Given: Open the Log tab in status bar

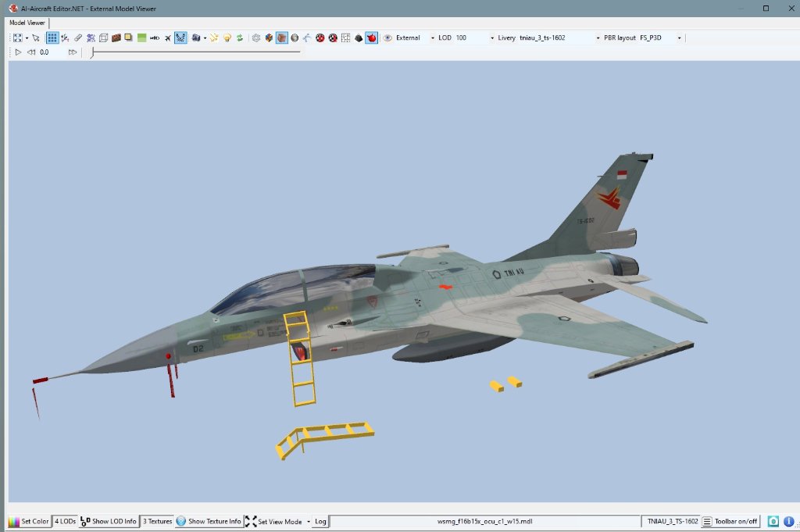Looking at the screenshot, I should click(320, 521).
